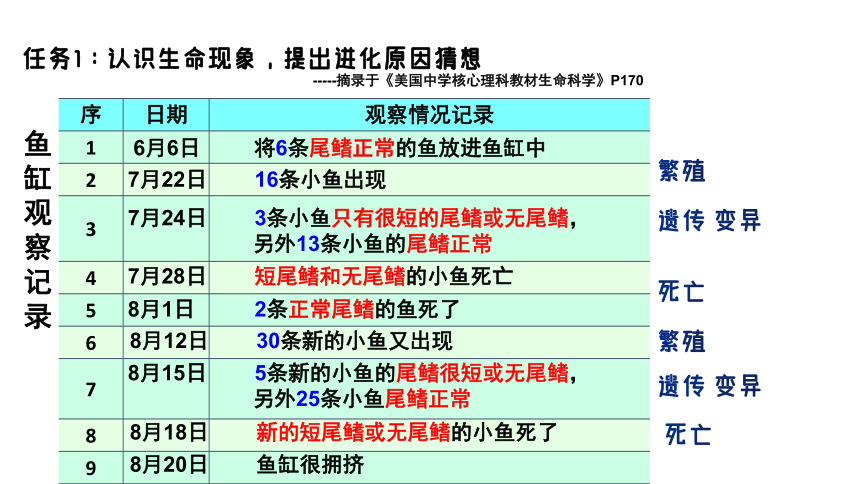Click date cell '6月6日'
The height and width of the screenshot is (484, 860).
[x=166, y=148]
